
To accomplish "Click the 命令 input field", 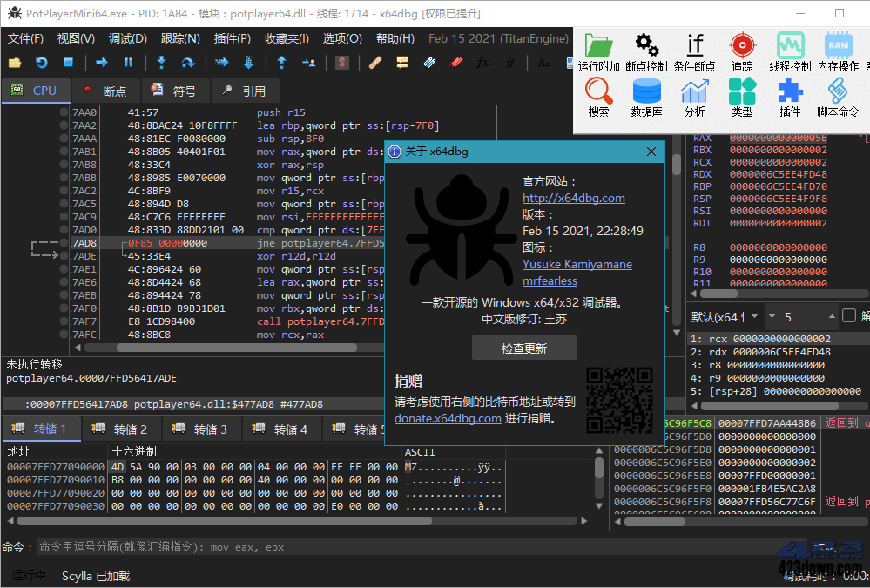I will [x=261, y=547].
